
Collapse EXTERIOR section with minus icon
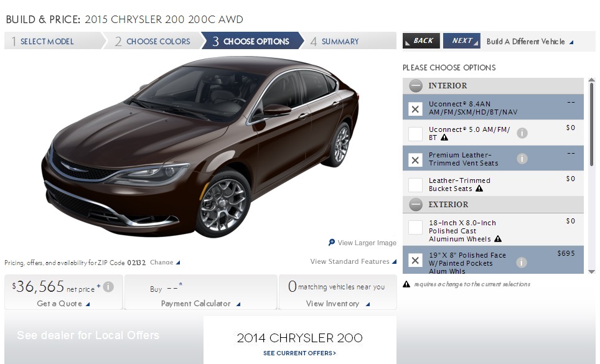coord(416,205)
